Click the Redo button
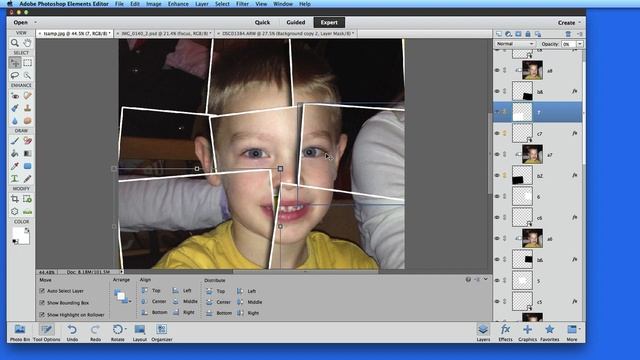640x360 pixels. (95, 332)
